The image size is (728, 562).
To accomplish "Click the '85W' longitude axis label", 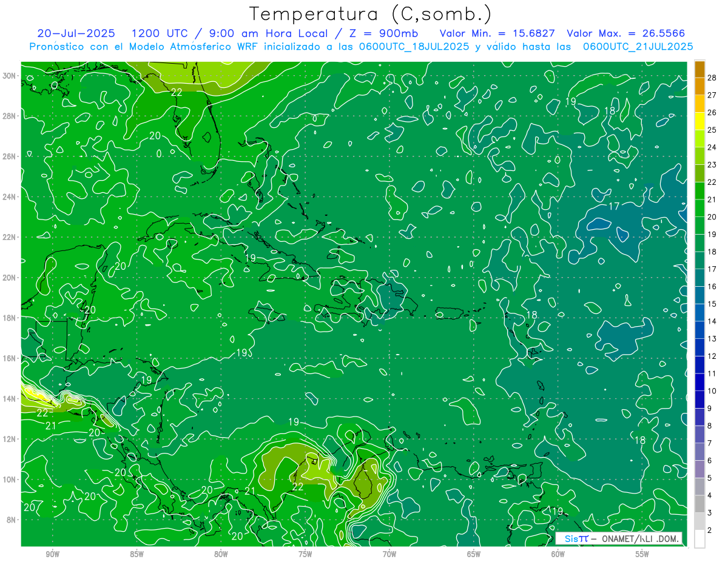I will click(x=136, y=554).
